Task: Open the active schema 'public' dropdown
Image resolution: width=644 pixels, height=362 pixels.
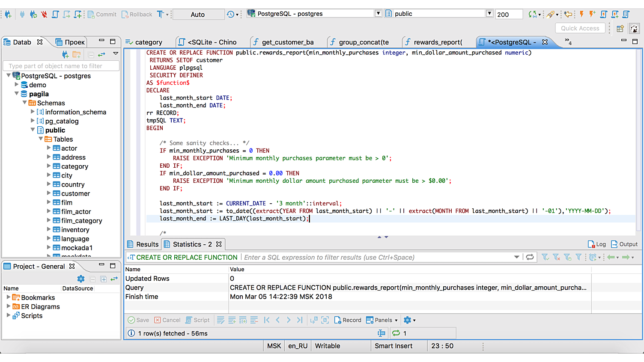Action: coord(489,14)
